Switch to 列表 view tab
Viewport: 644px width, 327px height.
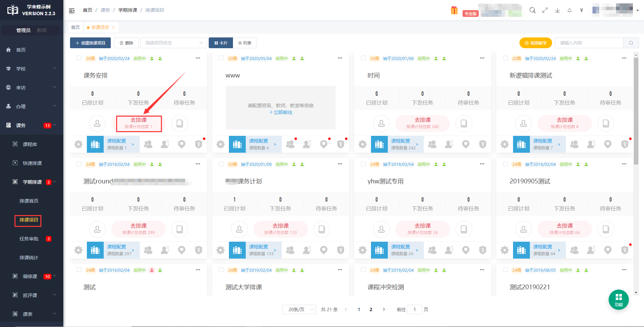point(245,43)
